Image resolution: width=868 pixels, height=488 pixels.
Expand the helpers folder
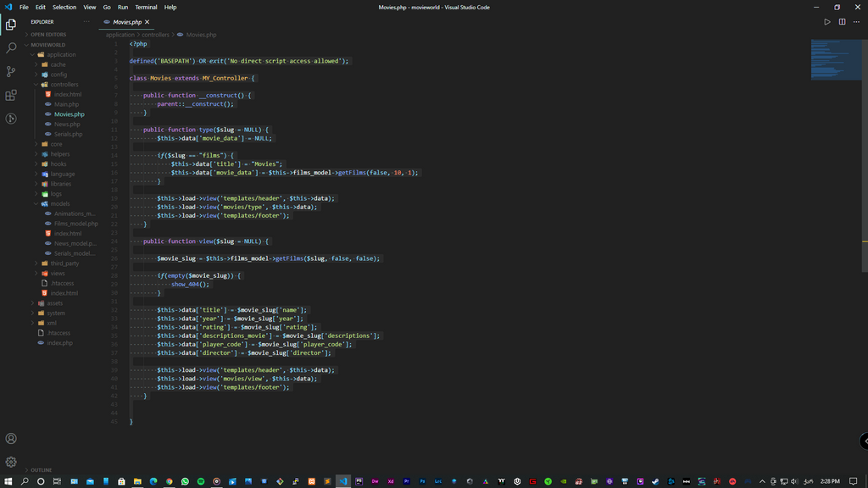point(60,154)
